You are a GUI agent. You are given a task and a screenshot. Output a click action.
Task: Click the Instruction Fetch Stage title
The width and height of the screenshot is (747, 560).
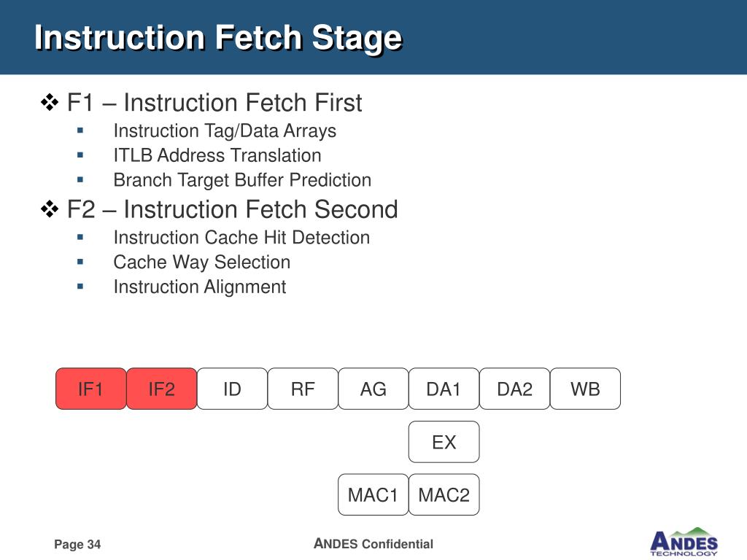pos(219,38)
